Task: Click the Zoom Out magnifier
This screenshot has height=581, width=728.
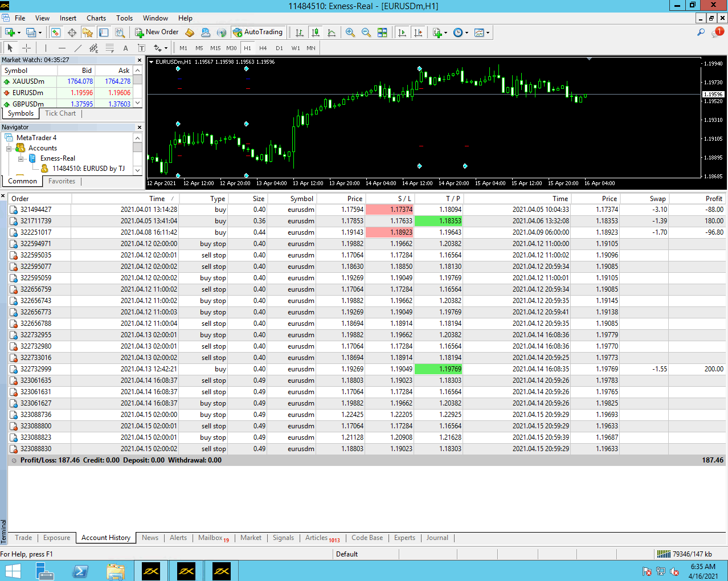Action: pos(366,32)
